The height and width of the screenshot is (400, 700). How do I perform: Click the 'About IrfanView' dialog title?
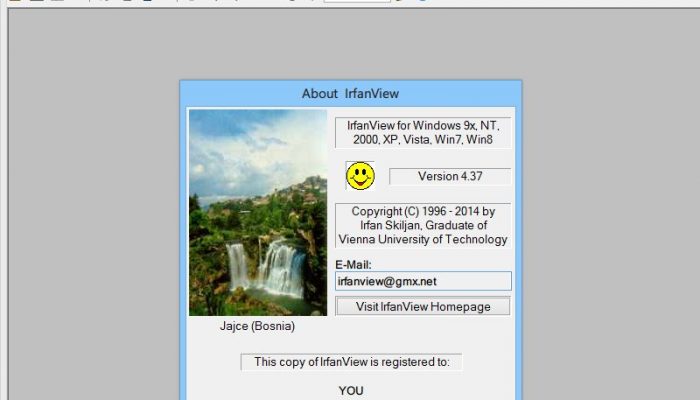tap(350, 94)
